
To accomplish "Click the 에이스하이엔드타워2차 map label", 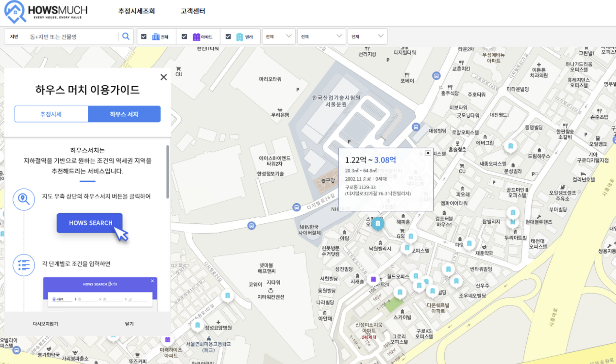I will tap(274, 161).
